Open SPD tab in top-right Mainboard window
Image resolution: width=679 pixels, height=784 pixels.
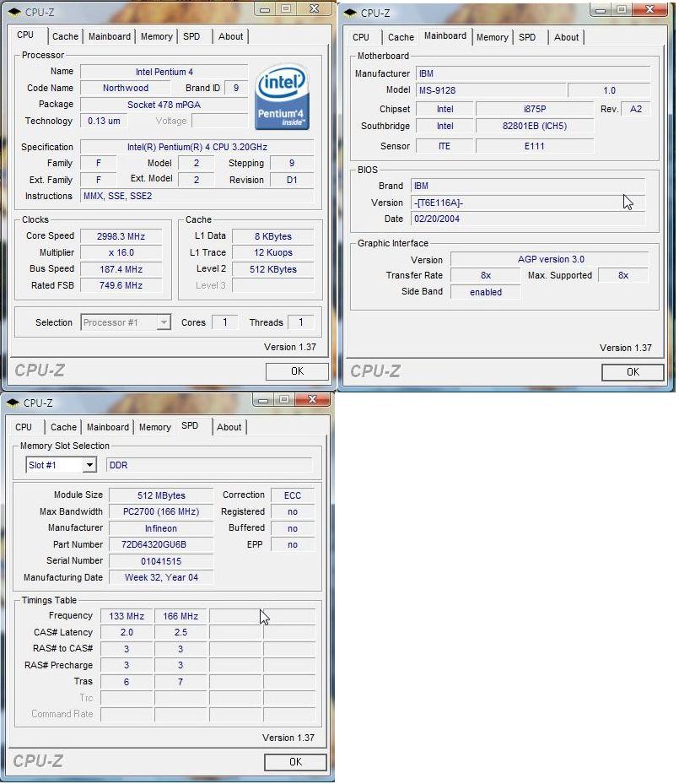527,37
